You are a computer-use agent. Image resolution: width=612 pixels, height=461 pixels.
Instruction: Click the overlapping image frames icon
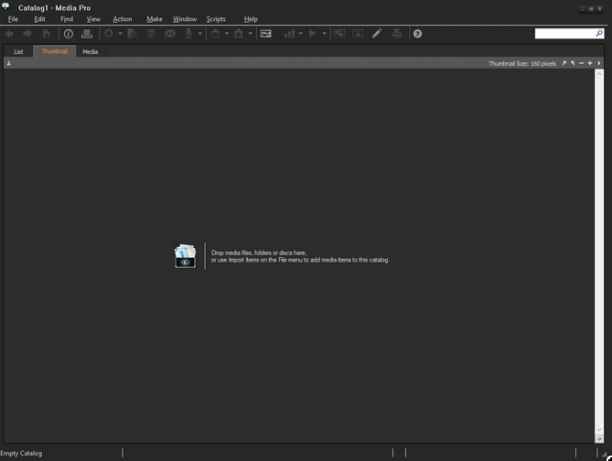click(340, 34)
